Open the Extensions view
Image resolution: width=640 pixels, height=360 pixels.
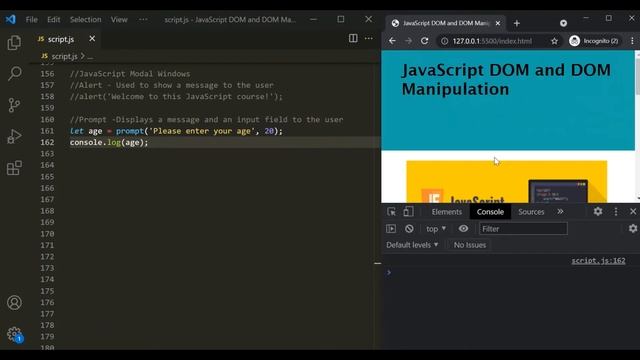[14, 168]
